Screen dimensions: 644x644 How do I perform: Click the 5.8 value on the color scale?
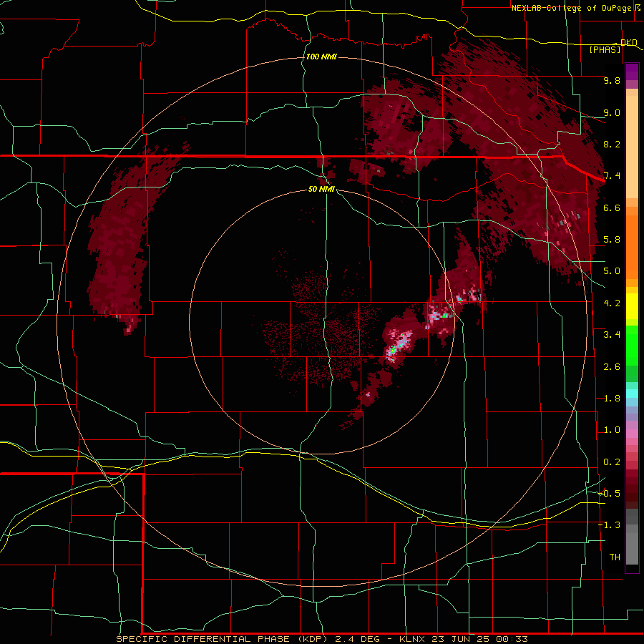[x=612, y=240]
